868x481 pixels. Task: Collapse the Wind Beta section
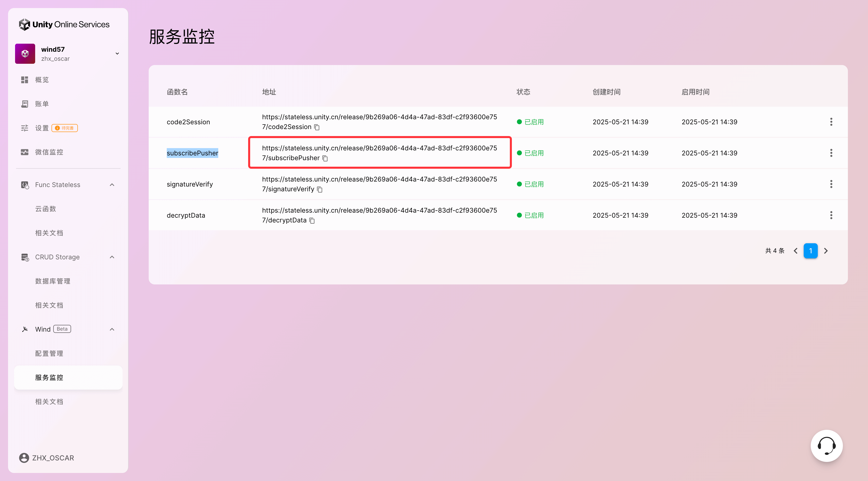[112, 329]
